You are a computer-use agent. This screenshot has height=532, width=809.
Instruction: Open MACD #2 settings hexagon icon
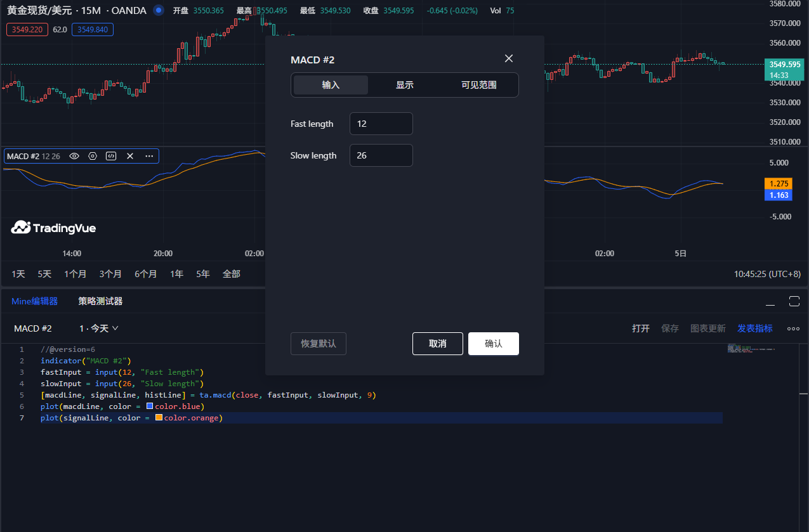93,156
